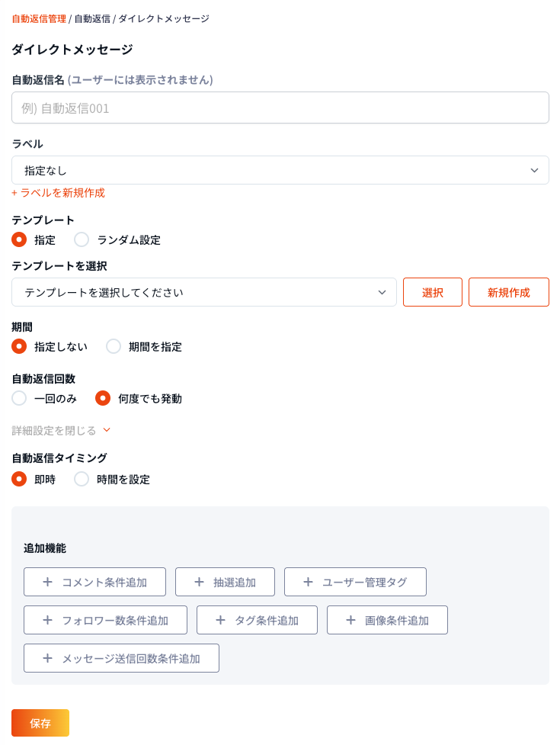Select ランダム設定 template radio option
The height and width of the screenshot is (745, 560).
(82, 239)
